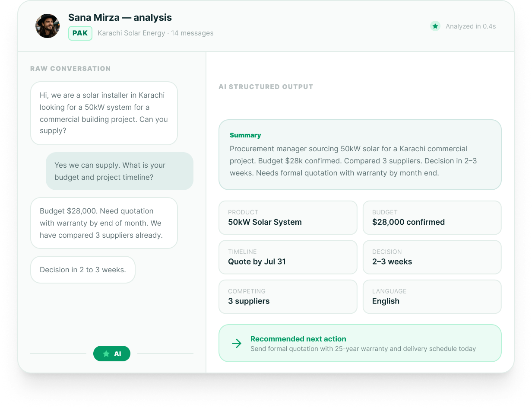Click the reply 'Yes we can supply' bubble
Image resolution: width=532 pixels, height=408 pixels.
point(120,171)
